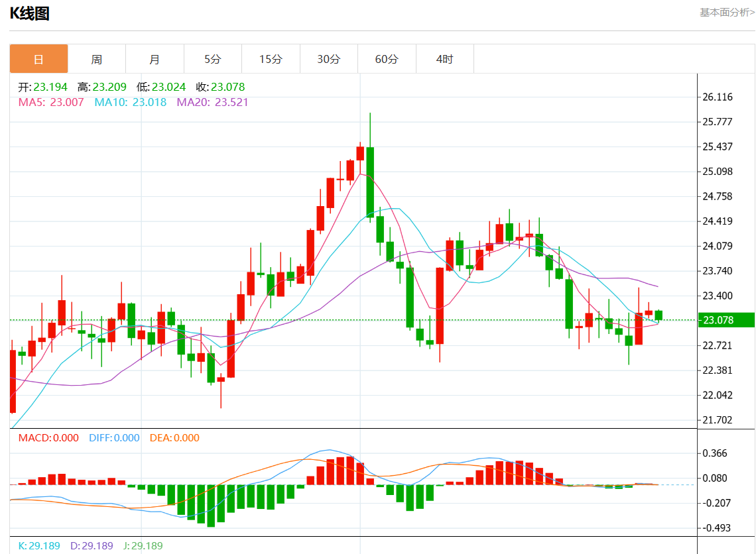Click the 23.400 price axis label
Viewport: 756px width, 554px height.
(718, 296)
